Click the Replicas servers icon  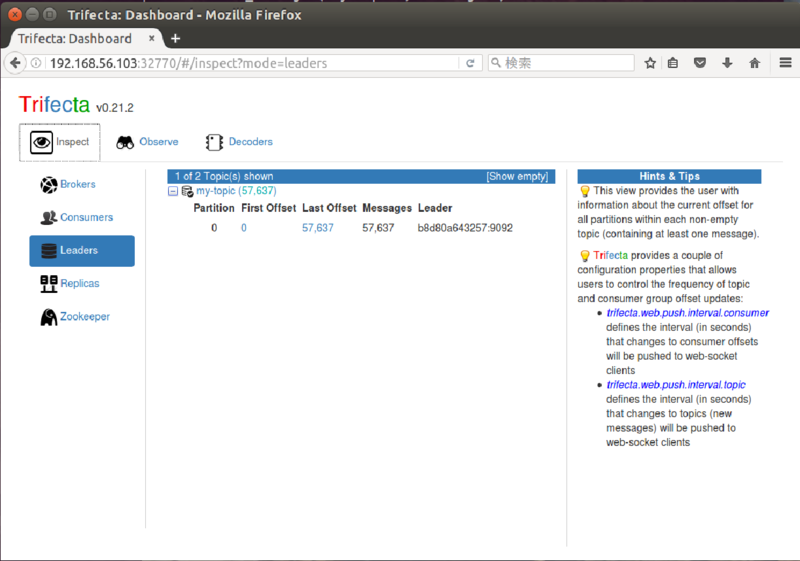coord(49,284)
